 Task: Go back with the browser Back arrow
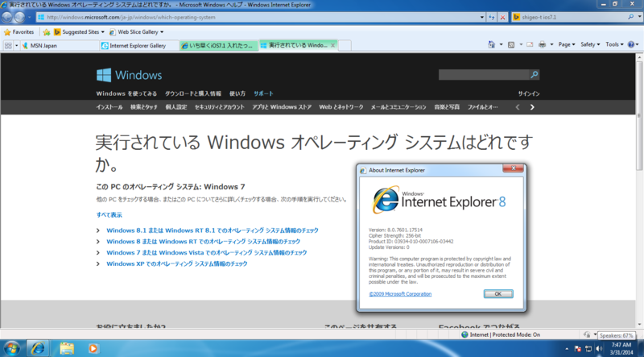click(x=6, y=17)
